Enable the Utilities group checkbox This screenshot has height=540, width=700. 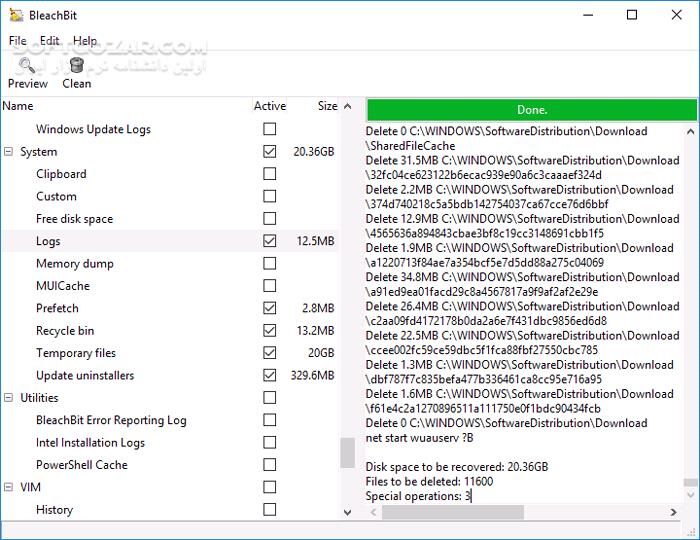tap(270, 397)
